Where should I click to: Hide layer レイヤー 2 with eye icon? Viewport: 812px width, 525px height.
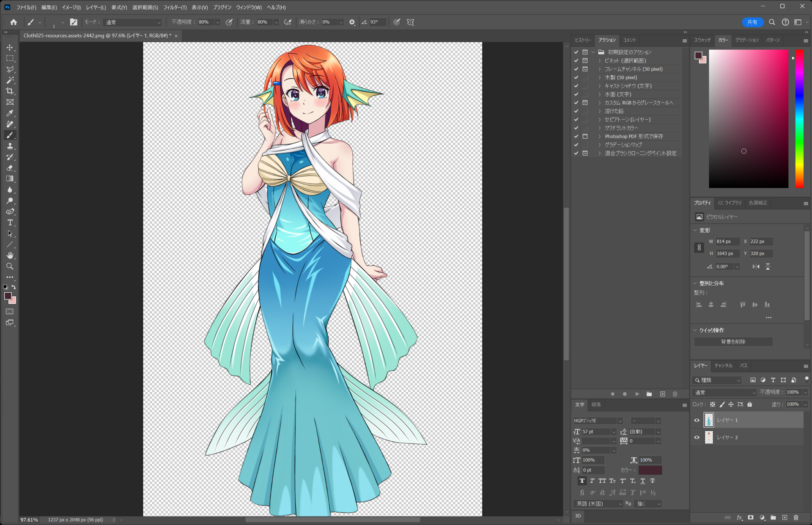697,437
